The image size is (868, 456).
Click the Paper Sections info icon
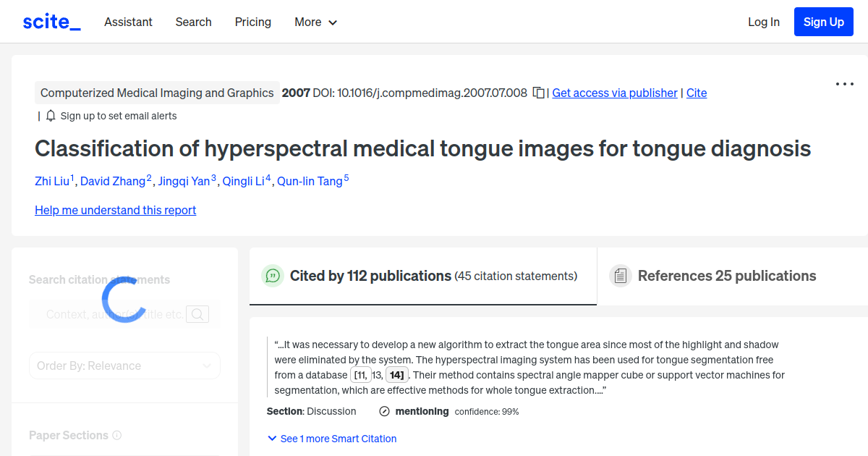[x=117, y=435]
